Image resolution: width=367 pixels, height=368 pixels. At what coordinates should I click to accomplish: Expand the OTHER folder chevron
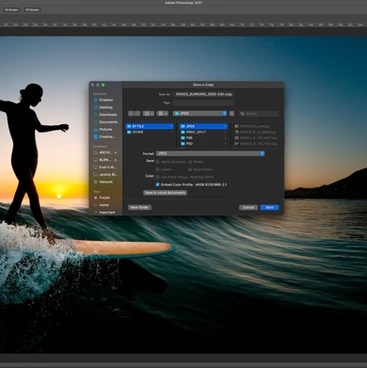coord(171,132)
